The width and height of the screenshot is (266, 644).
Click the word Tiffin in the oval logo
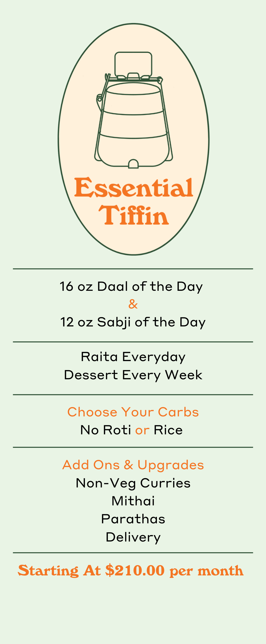[x=133, y=215]
